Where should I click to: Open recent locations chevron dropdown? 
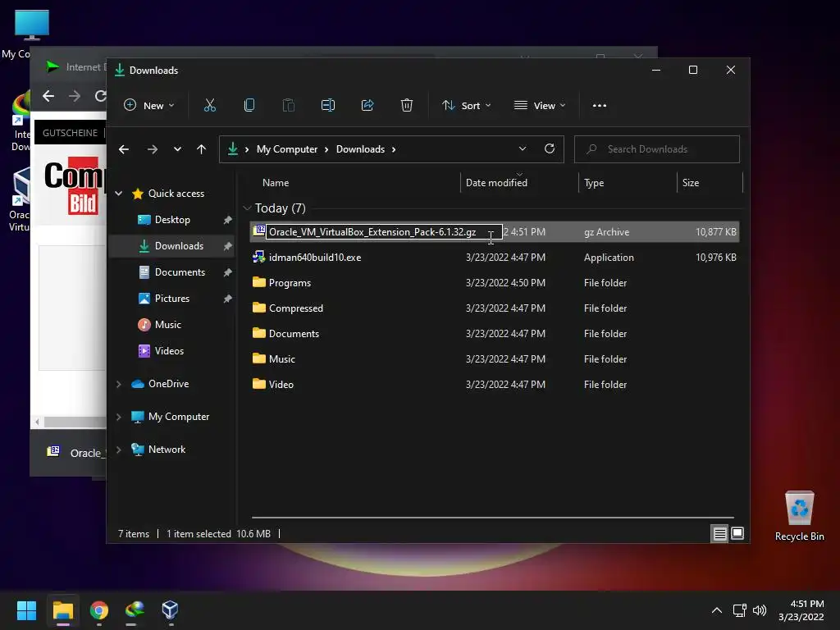pos(177,149)
